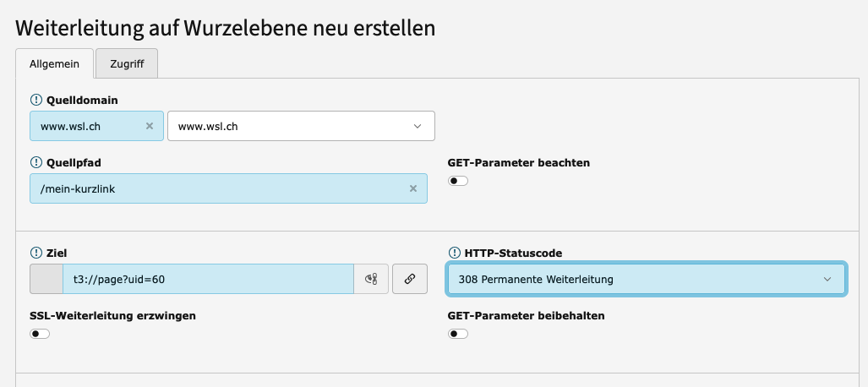Image resolution: width=868 pixels, height=387 pixels.
Task: Switch to the Zugriff tab
Action: click(x=127, y=63)
